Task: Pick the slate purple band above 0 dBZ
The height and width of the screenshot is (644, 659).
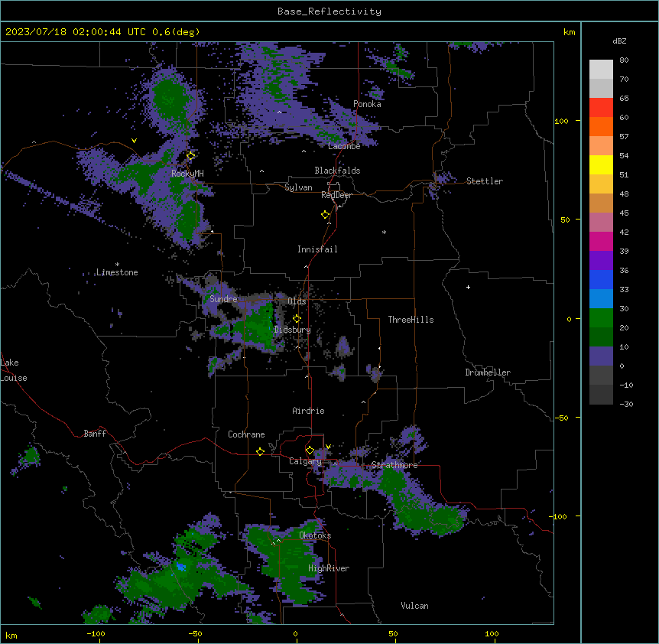Action: [x=601, y=356]
